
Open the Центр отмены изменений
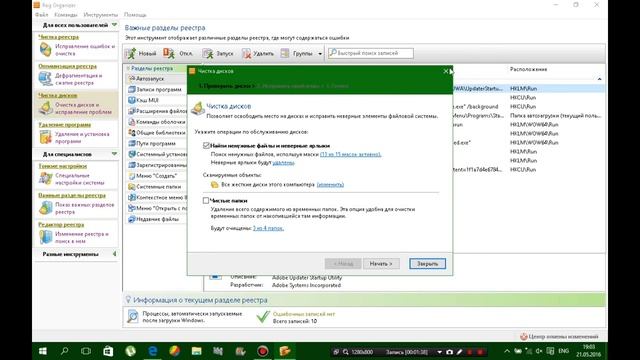coord(559,337)
